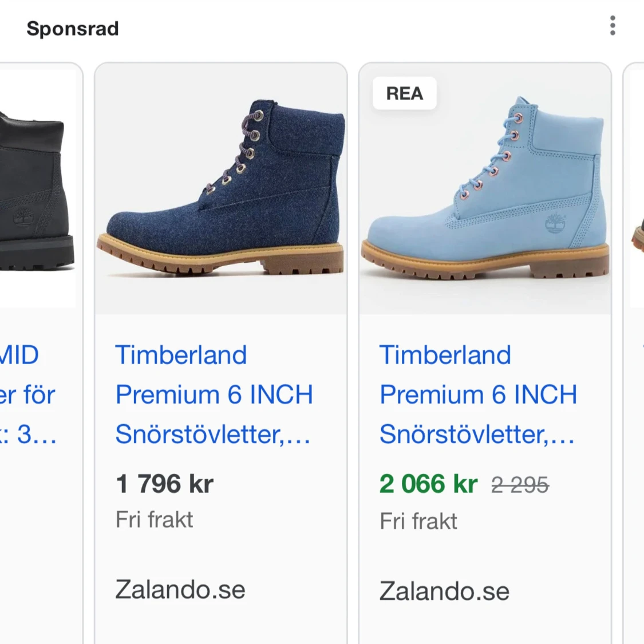
Task: Open Zalando.se seller on light blue boot card
Action: coord(444,591)
